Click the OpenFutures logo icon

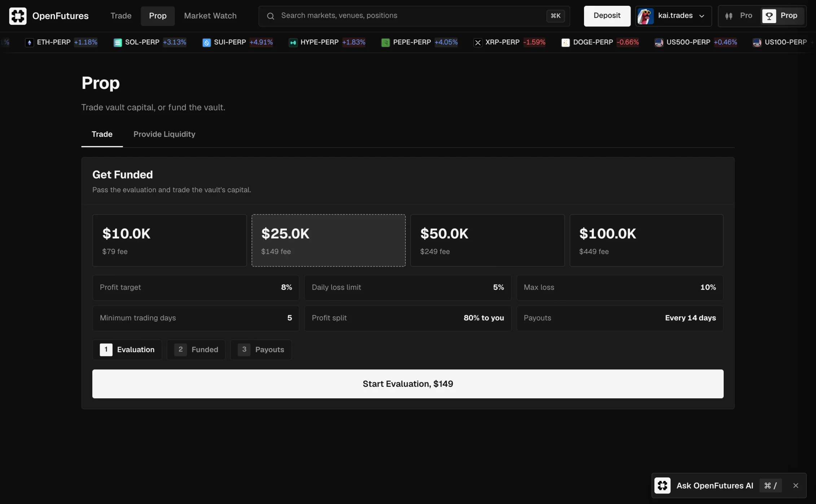click(x=18, y=16)
